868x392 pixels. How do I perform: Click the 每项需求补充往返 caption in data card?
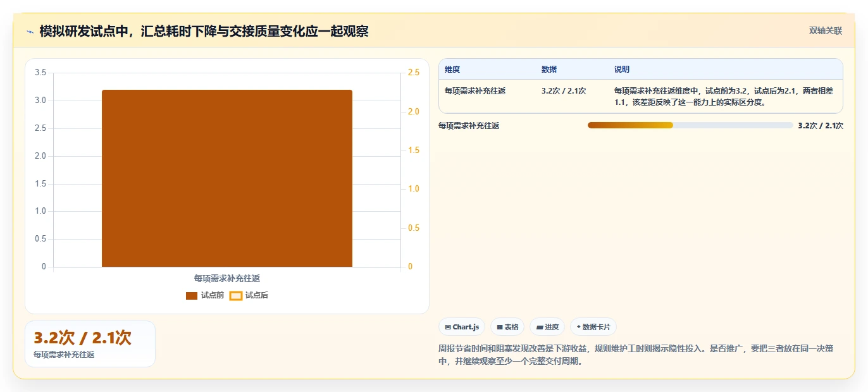click(64, 355)
